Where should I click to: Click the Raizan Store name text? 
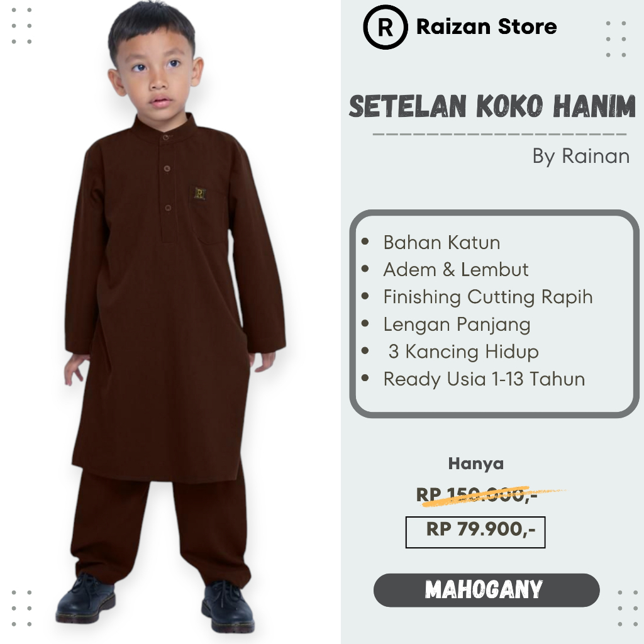coord(486,26)
